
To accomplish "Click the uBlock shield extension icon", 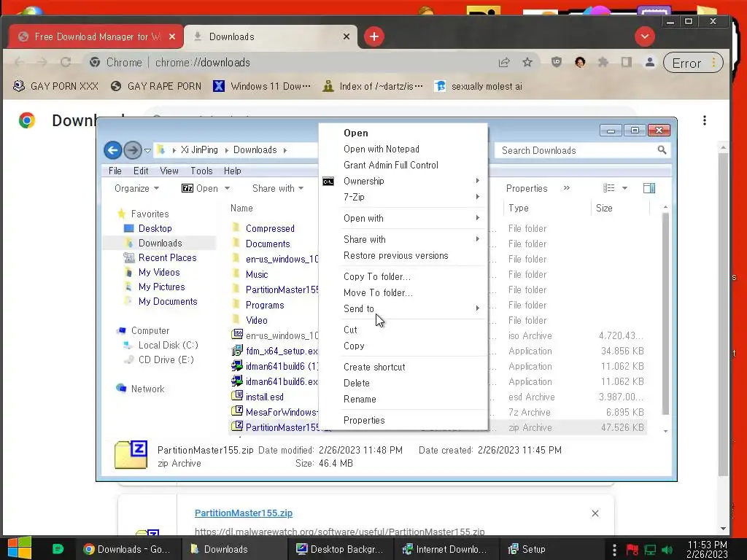I will pyautogui.click(x=557, y=63).
